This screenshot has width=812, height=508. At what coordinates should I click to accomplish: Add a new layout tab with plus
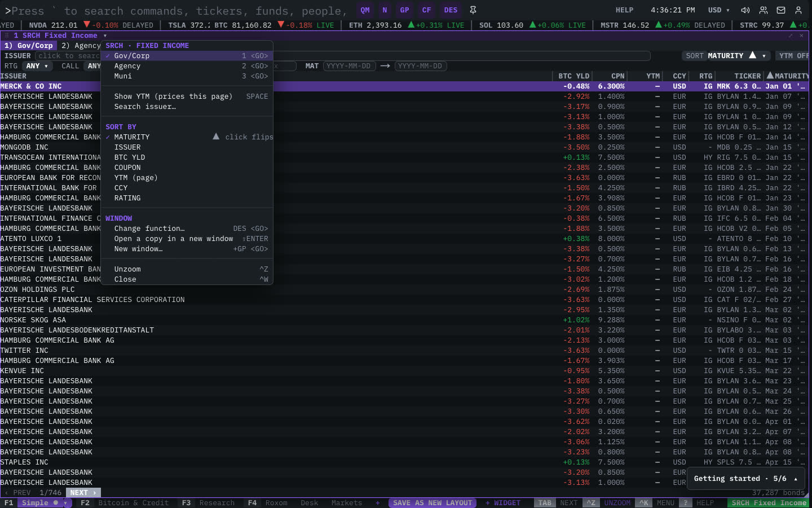377,503
